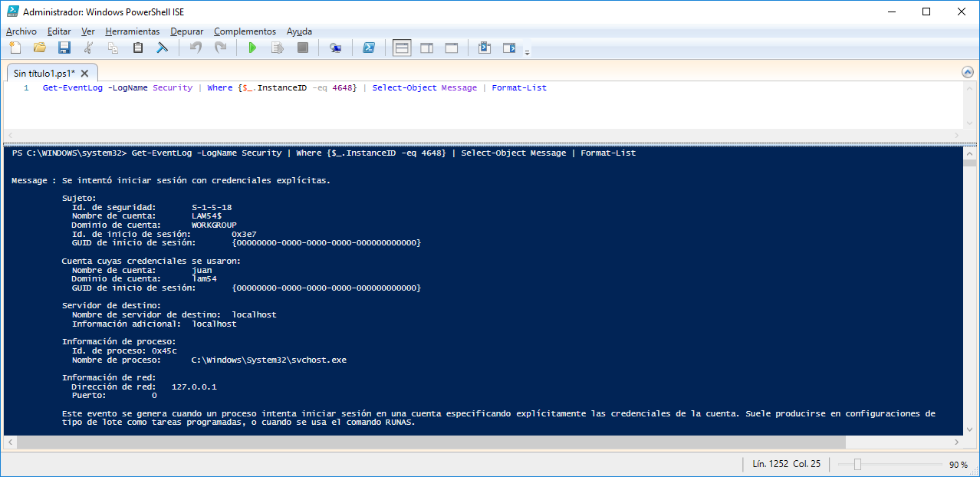Viewport: 980px width, 477px height.
Task: Toggle Show Script Pane Top view
Action: 402,47
